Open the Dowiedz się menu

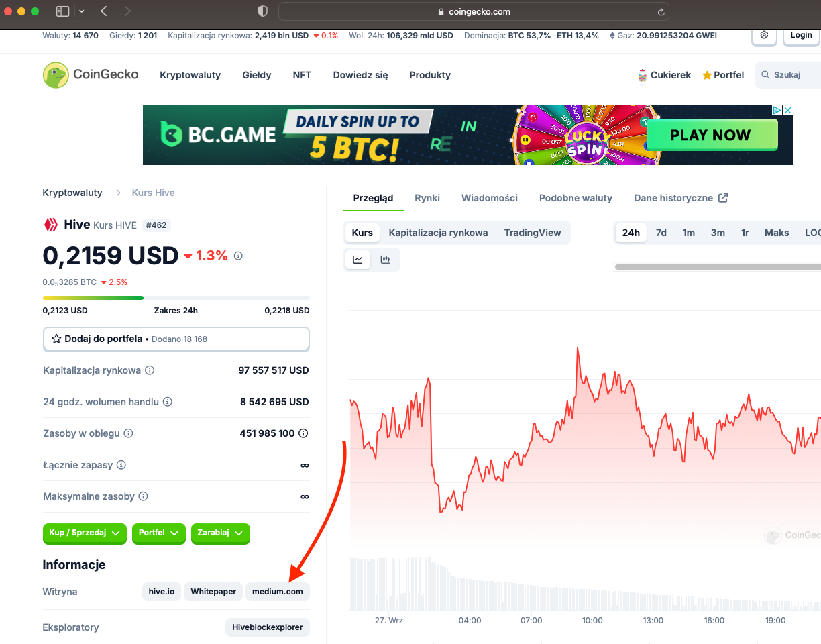(360, 75)
